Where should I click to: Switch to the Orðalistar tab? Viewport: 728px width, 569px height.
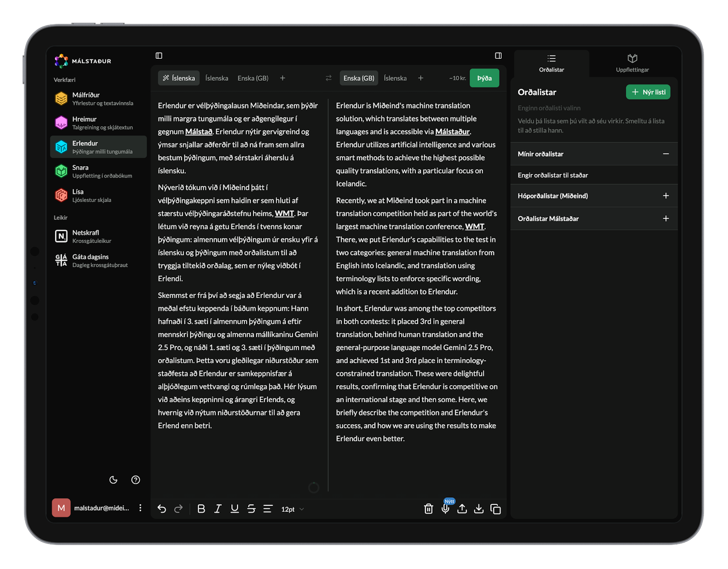[x=552, y=63]
